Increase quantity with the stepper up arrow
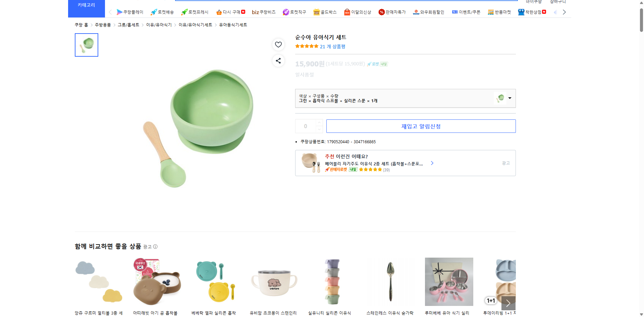The image size is (644, 317). tap(319, 122)
